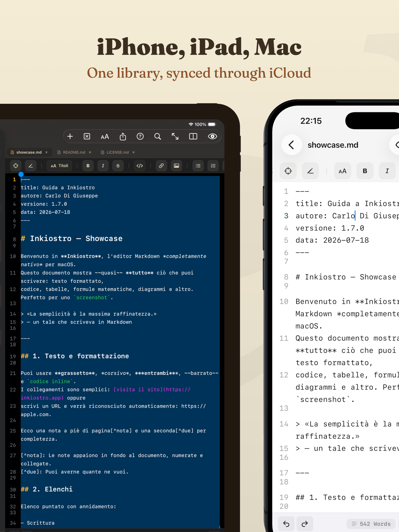Toggle italic I button in iPad format bar
399x532 pixels.
tap(103, 166)
